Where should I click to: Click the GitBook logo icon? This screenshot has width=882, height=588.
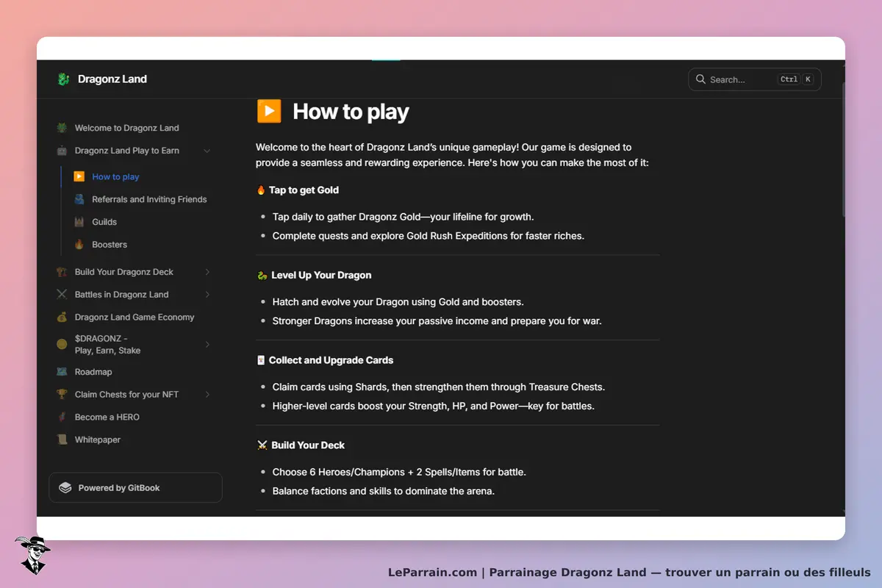tap(65, 487)
